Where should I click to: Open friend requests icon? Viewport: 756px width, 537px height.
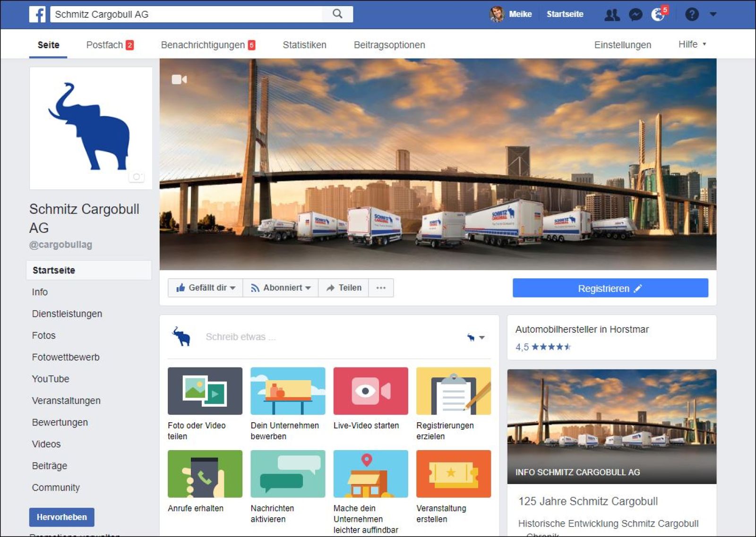pos(612,15)
